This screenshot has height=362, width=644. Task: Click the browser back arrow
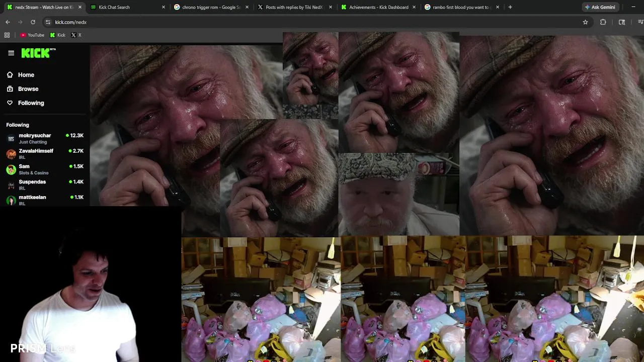coord(8,22)
